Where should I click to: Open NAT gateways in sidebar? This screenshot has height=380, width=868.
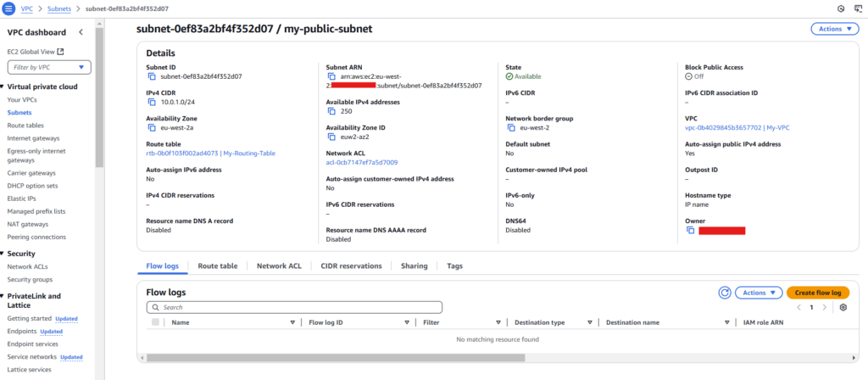coord(28,224)
